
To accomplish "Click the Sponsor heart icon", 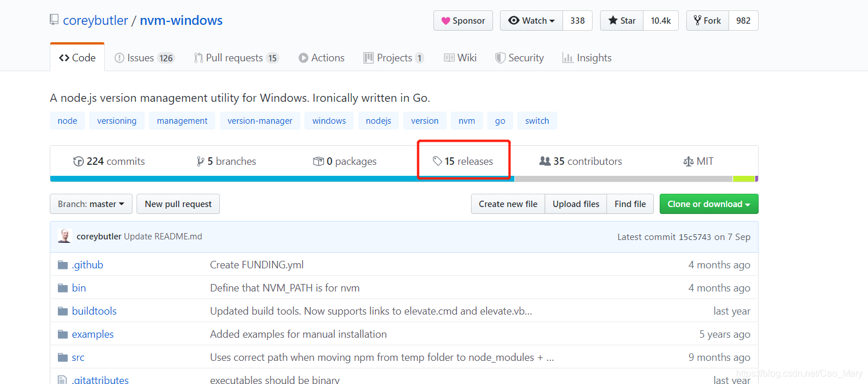I will pos(446,21).
